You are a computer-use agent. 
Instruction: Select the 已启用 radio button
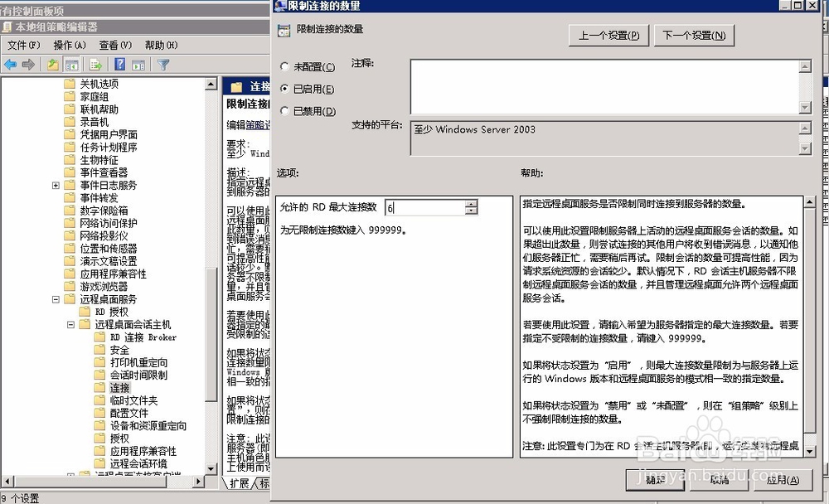pyautogui.click(x=286, y=90)
